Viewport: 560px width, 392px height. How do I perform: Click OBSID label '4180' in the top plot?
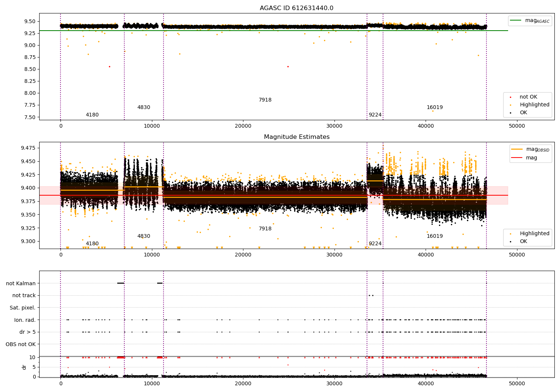pos(92,115)
